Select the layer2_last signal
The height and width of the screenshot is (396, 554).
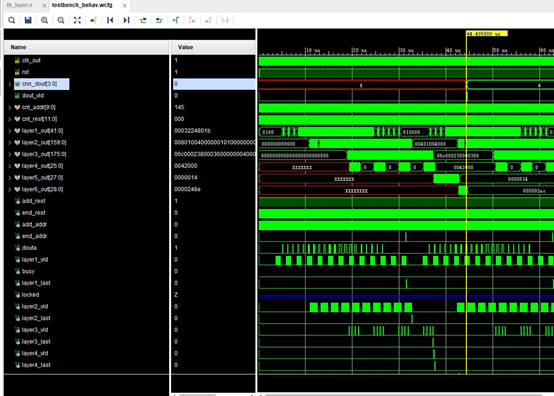tap(36, 318)
